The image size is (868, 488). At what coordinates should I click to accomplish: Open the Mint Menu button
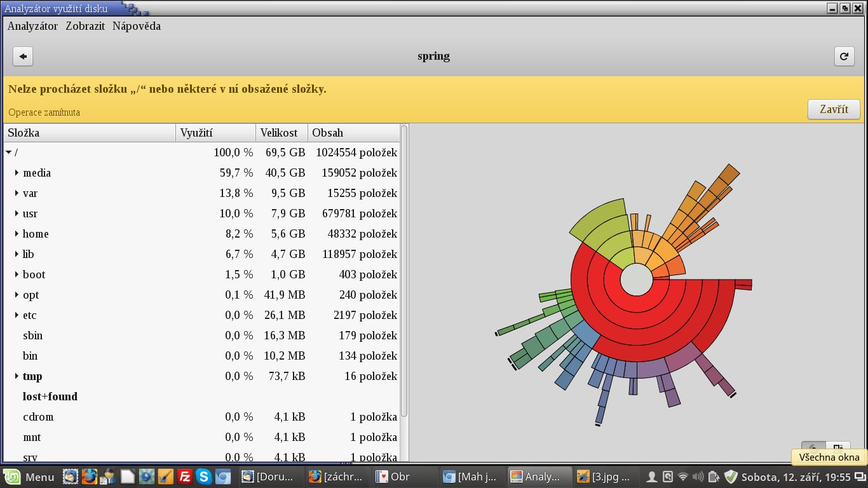tap(30, 476)
